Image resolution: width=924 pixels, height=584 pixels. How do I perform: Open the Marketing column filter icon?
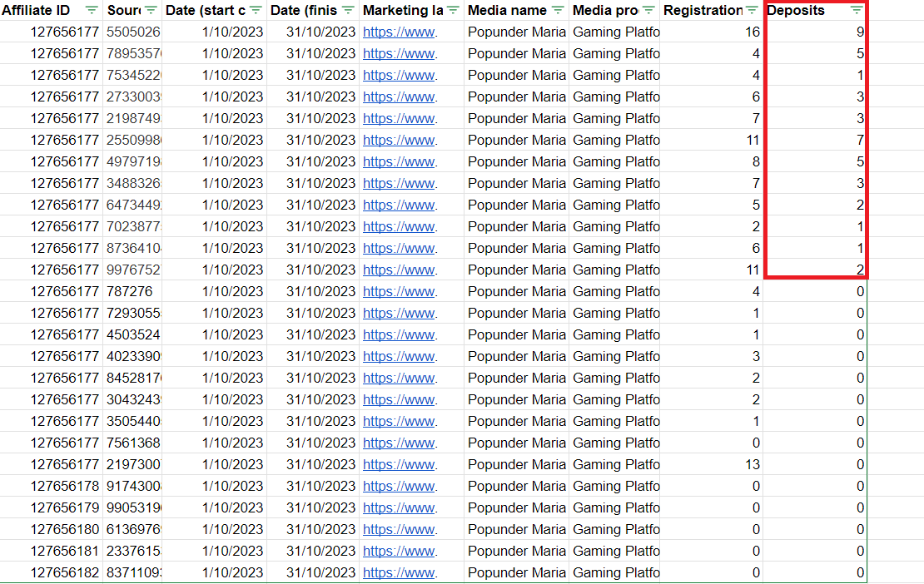click(x=453, y=11)
